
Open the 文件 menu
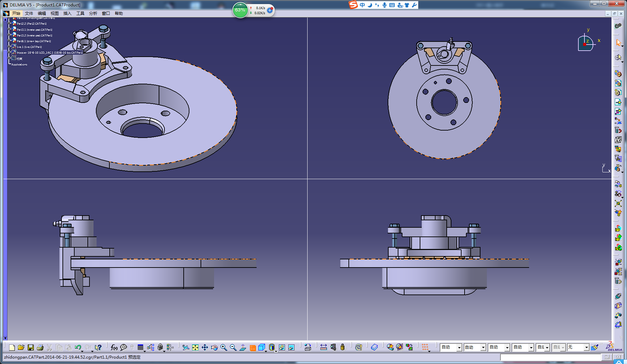coord(29,13)
